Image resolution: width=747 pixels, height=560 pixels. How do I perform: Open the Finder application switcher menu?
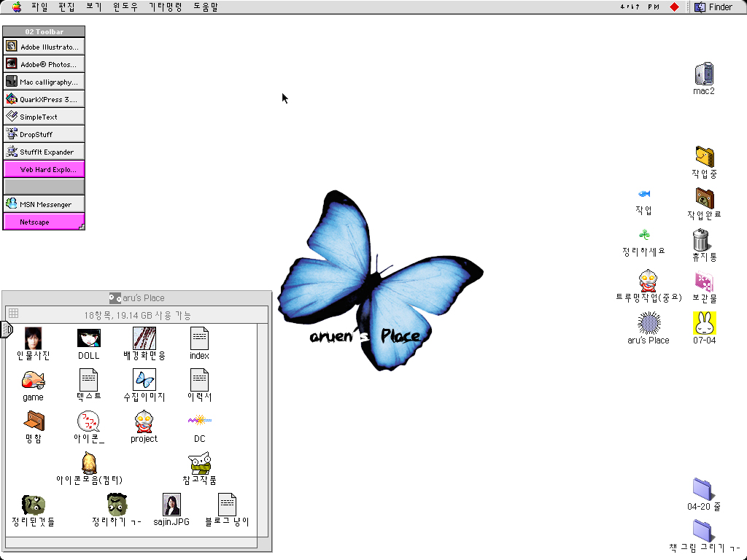713,7
